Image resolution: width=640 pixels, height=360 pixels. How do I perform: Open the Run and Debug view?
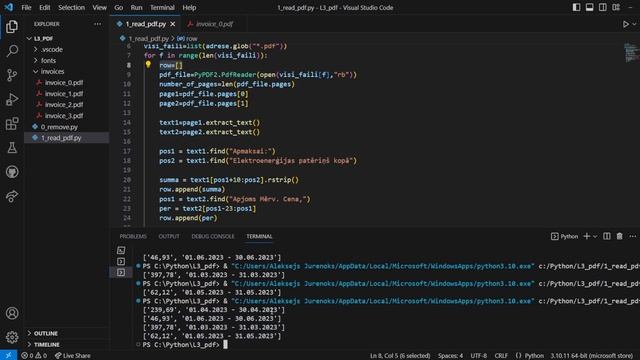point(12,99)
